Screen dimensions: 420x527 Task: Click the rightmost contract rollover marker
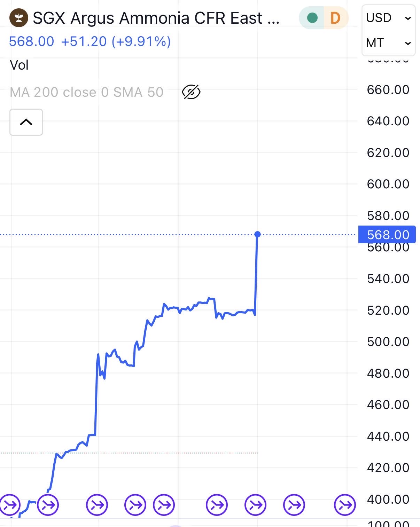pyautogui.click(x=345, y=504)
